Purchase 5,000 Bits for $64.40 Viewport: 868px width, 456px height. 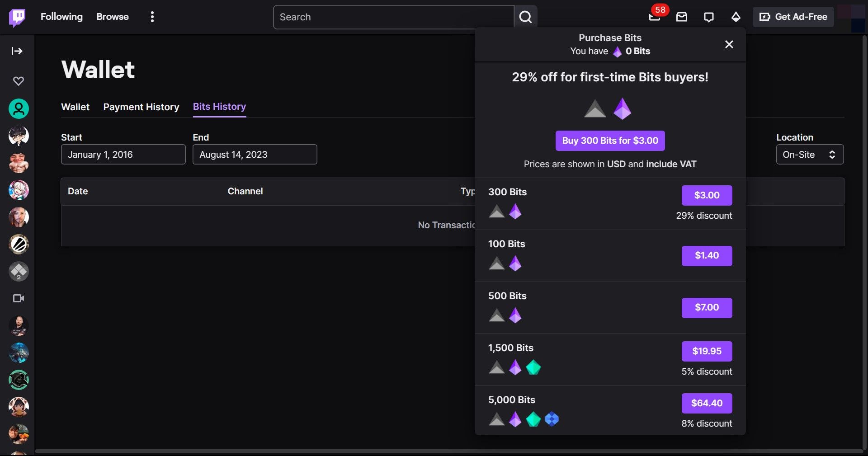click(706, 403)
